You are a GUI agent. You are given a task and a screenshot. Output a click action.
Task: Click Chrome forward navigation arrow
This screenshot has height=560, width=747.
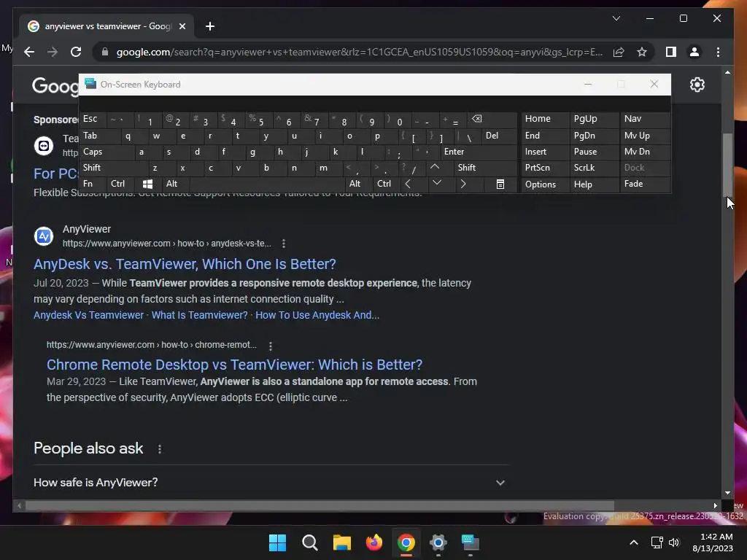(53, 52)
